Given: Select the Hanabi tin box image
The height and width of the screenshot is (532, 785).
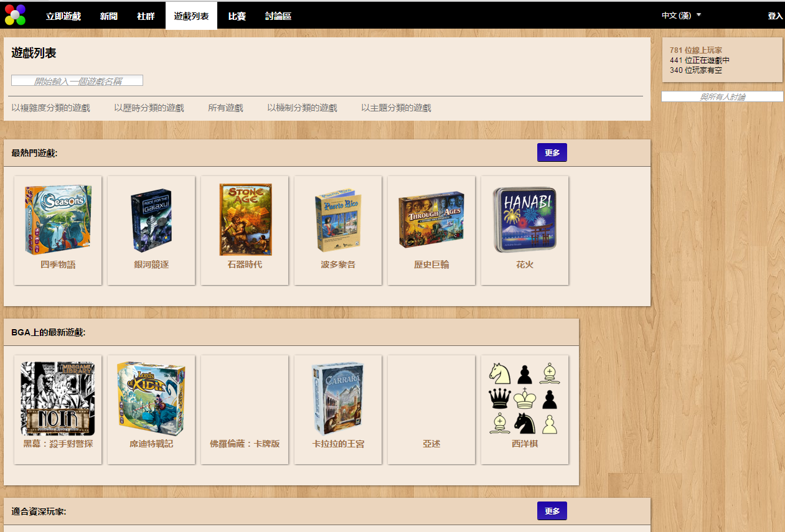Looking at the screenshot, I should [x=525, y=220].
